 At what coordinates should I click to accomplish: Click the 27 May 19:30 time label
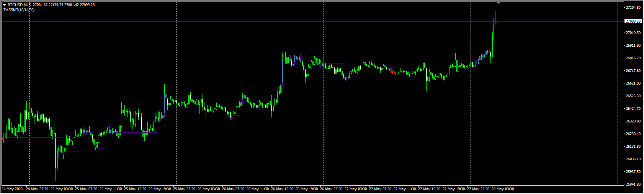point(454,189)
